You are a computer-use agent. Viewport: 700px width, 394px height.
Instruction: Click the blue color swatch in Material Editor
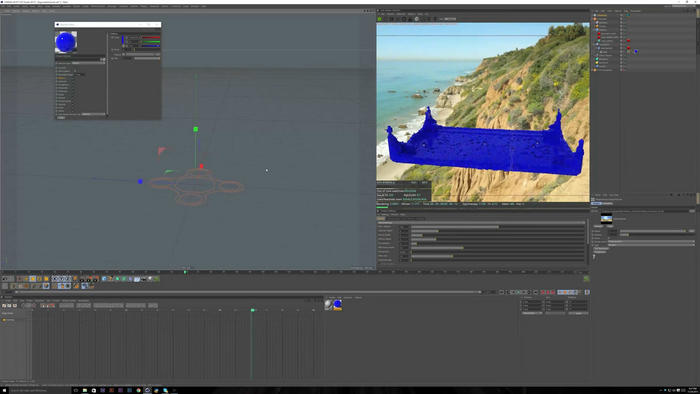point(123,40)
